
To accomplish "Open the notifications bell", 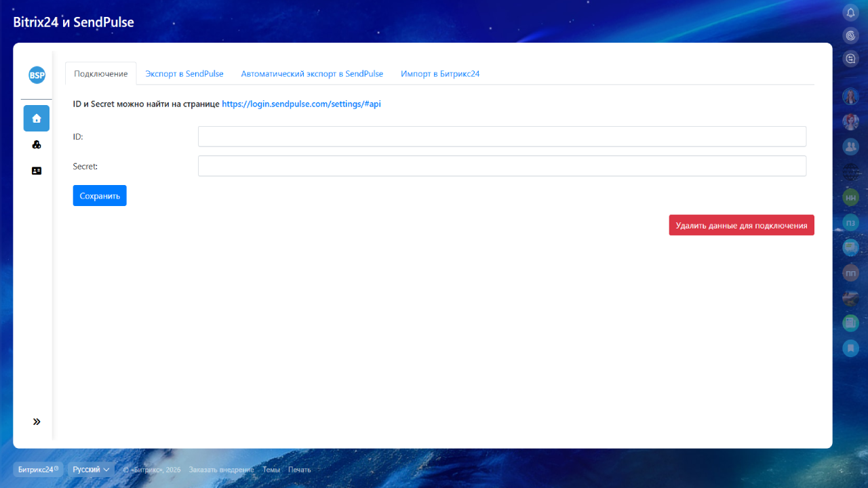I will [850, 12].
